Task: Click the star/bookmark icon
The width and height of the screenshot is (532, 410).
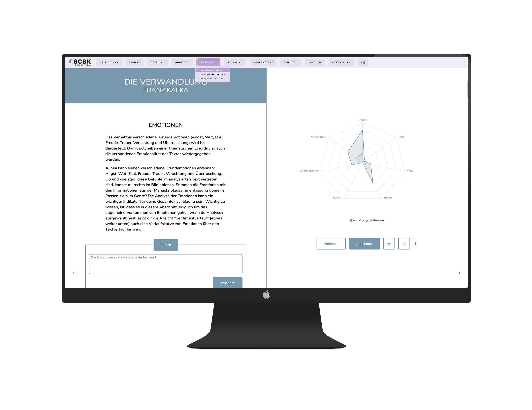Action: pos(389,244)
